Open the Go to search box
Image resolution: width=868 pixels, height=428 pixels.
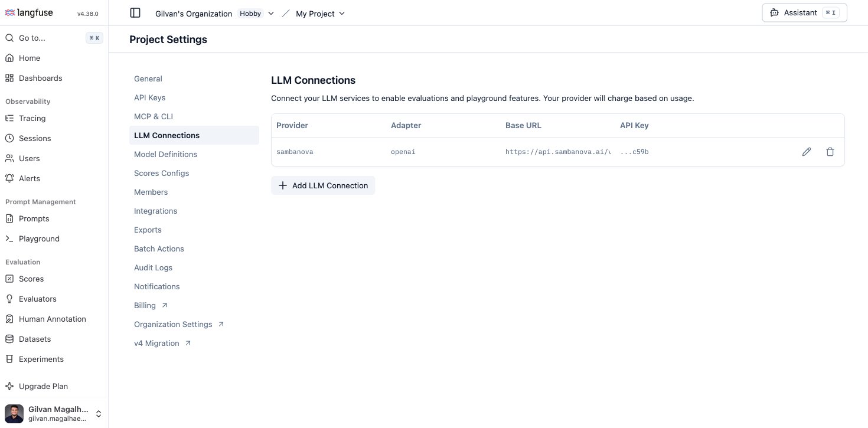tap(54, 38)
